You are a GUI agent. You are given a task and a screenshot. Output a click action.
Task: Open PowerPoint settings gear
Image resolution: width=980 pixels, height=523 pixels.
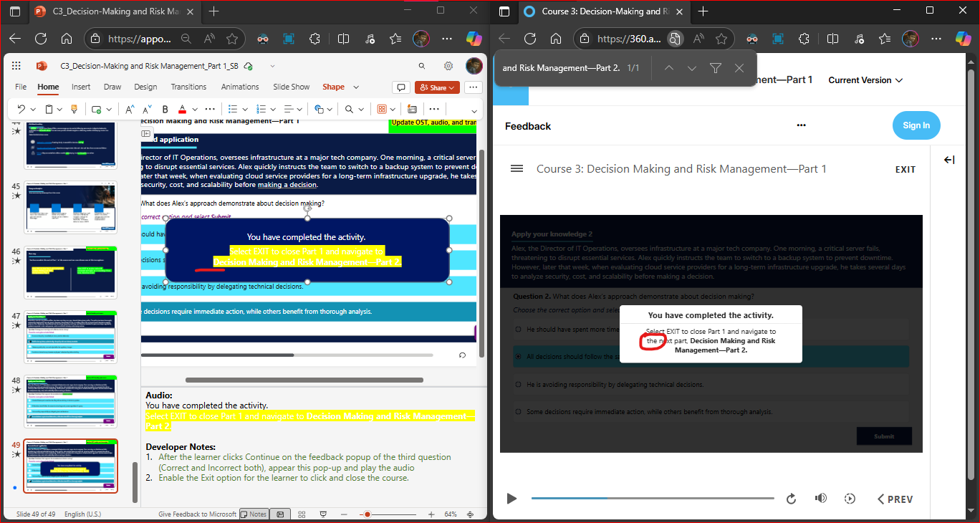pos(448,66)
